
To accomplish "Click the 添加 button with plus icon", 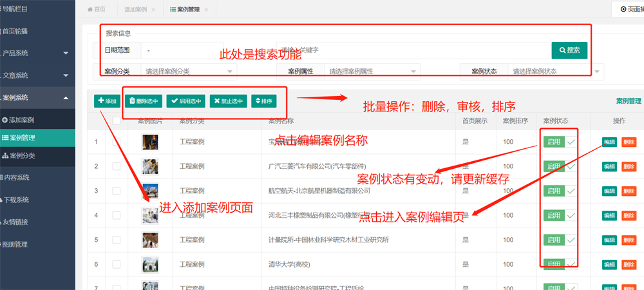I will [107, 101].
